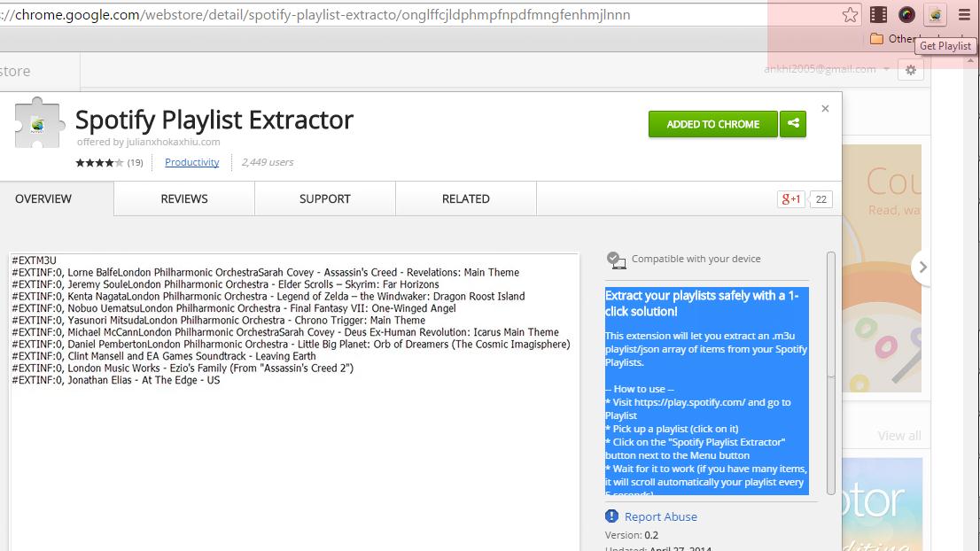Click the Spotify Playlist Extractor toolbar icon
The image size is (980, 551).
pos(935,14)
